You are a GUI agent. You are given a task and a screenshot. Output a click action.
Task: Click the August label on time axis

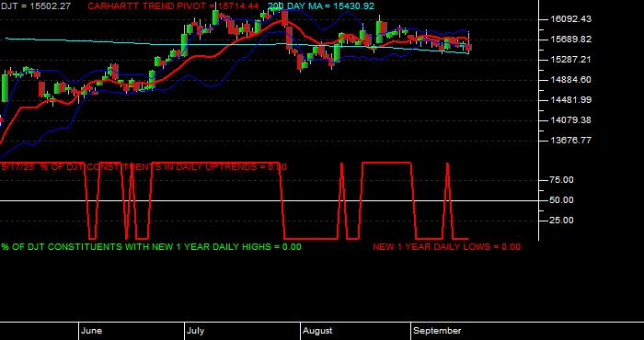click(x=317, y=331)
